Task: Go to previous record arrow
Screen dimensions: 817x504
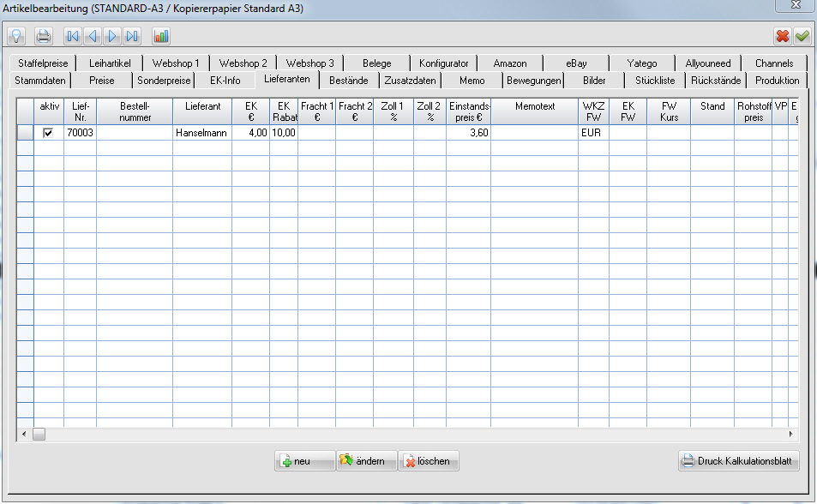Action: [x=93, y=36]
